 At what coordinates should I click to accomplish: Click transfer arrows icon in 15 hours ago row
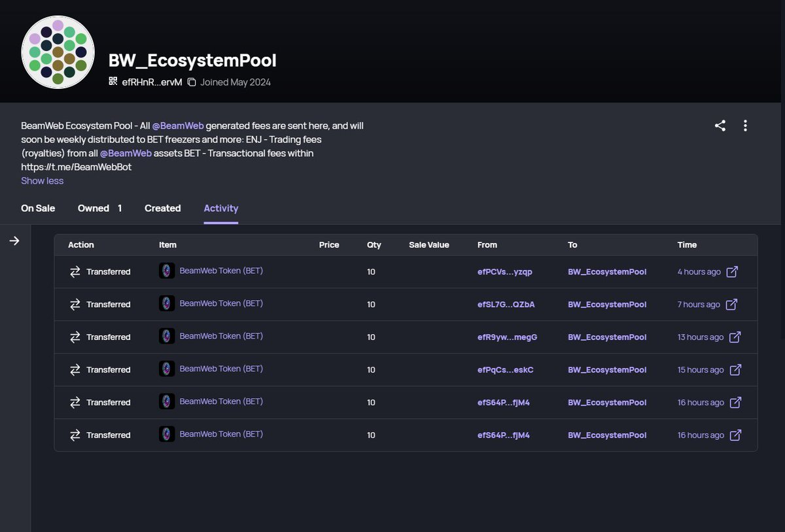tap(75, 369)
